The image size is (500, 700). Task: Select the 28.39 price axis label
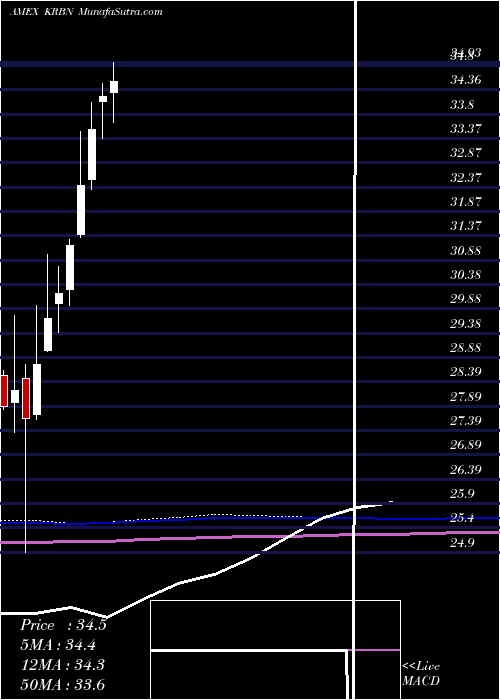click(466, 371)
